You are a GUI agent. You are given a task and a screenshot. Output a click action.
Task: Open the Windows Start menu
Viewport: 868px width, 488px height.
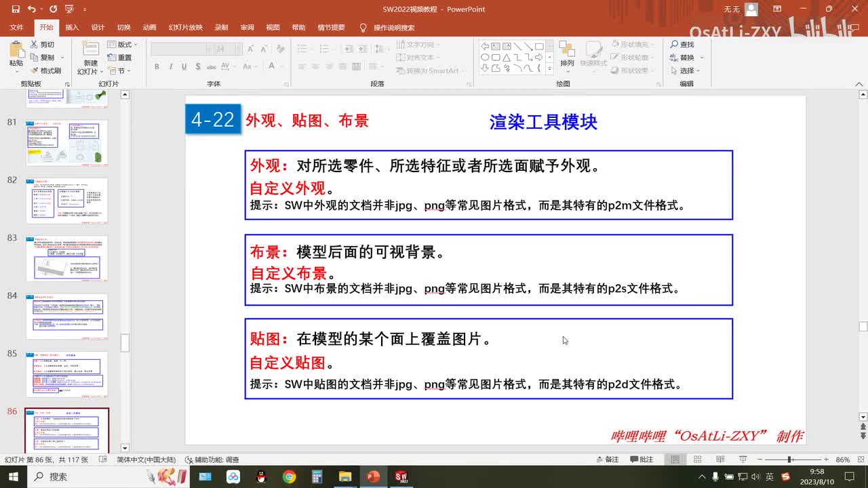click(14, 476)
